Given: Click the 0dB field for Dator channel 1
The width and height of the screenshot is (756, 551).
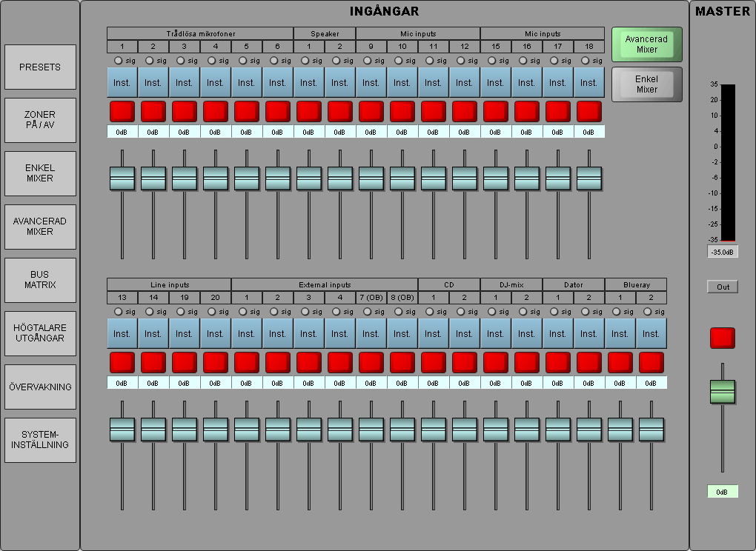Looking at the screenshot, I should pos(558,383).
